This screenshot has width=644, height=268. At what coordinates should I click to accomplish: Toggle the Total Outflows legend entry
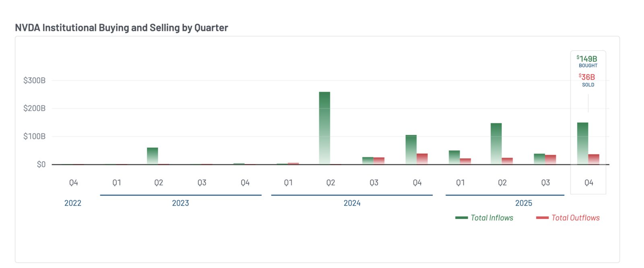tap(568, 218)
